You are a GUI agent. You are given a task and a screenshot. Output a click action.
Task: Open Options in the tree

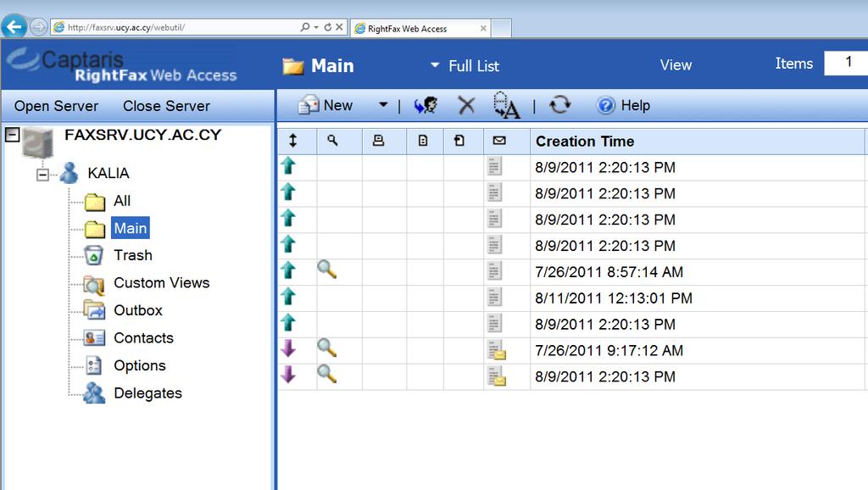(x=140, y=366)
